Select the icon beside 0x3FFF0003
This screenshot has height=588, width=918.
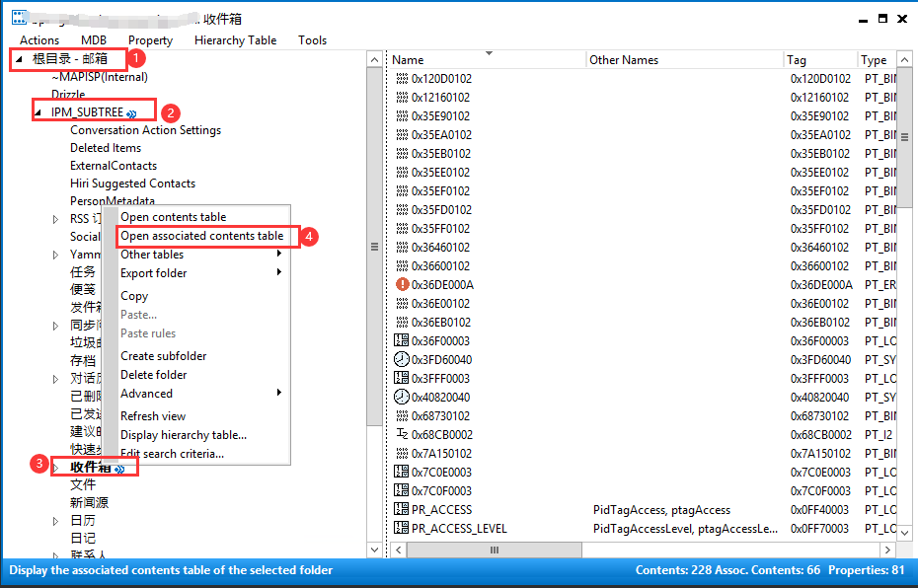click(x=402, y=378)
